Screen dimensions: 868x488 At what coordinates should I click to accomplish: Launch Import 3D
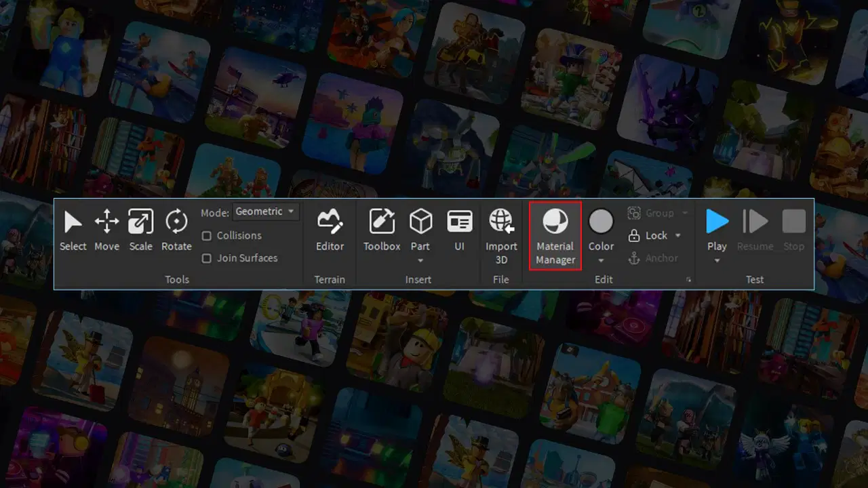pyautogui.click(x=501, y=236)
